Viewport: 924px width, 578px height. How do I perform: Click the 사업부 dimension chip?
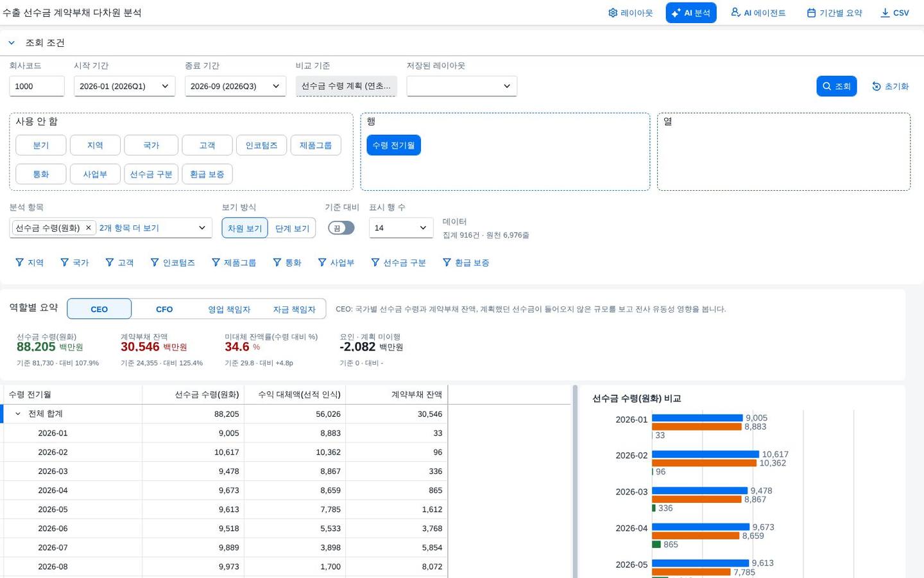click(95, 174)
